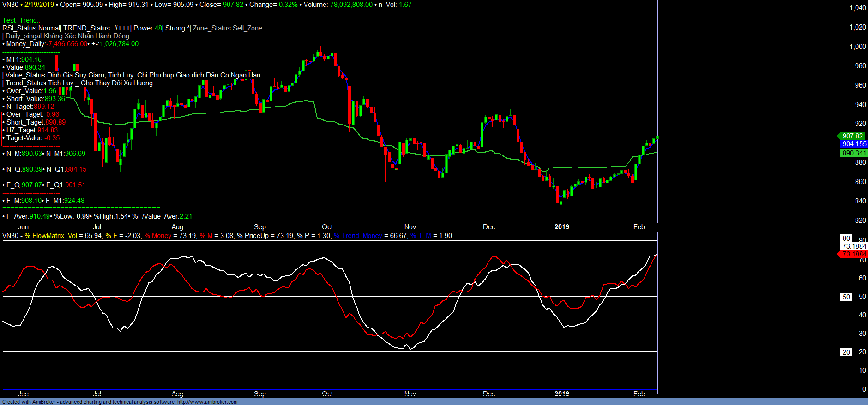Click the 2019 label on the price chart axis
This screenshot has height=405, width=868.
(561, 227)
